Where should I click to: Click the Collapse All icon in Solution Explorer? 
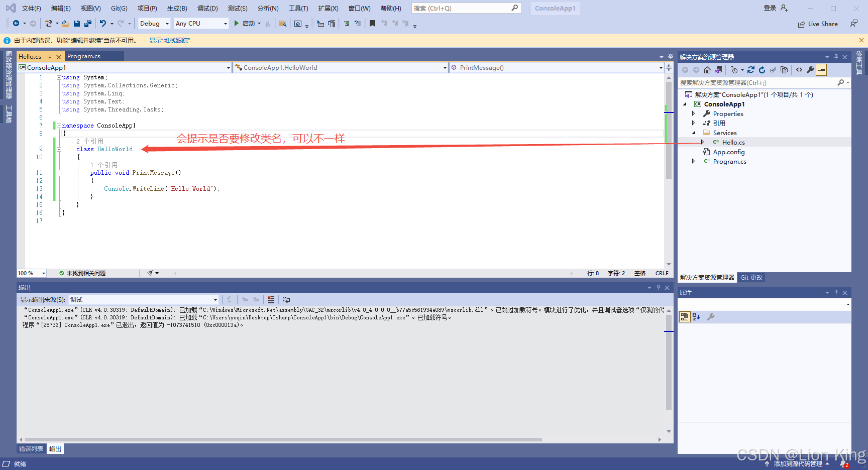click(x=773, y=70)
